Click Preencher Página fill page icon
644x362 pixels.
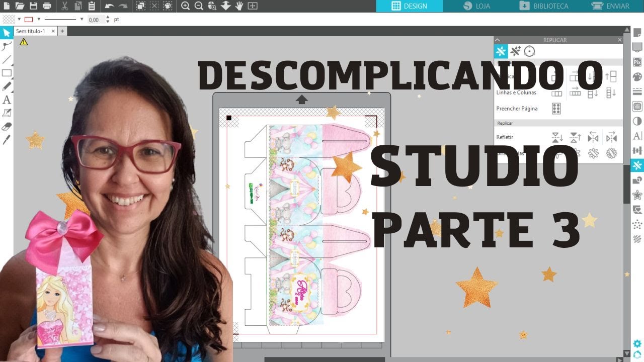556,109
